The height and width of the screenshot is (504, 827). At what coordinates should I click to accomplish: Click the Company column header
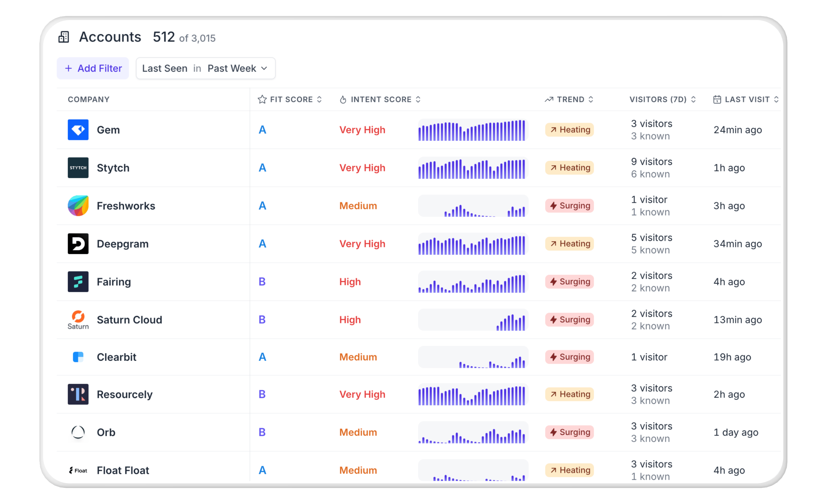pos(89,100)
